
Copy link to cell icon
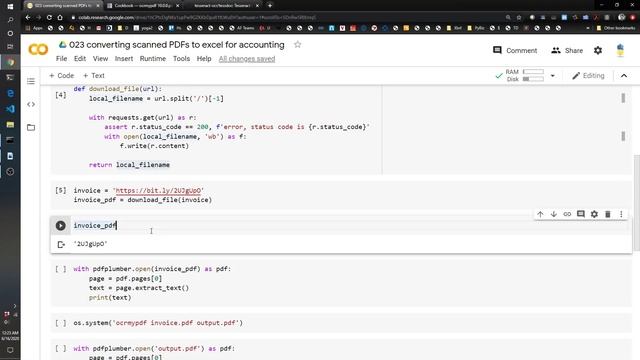(567, 214)
